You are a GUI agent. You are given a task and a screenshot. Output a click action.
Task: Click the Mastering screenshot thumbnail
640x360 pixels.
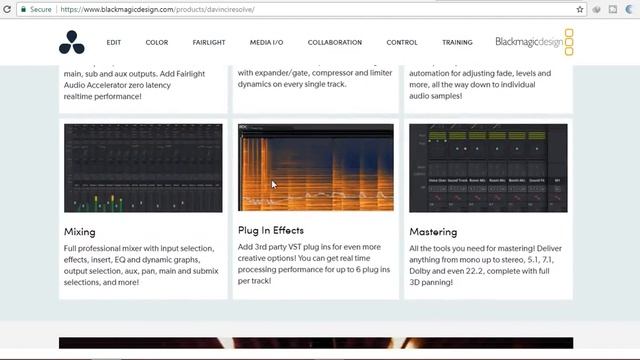(488, 168)
